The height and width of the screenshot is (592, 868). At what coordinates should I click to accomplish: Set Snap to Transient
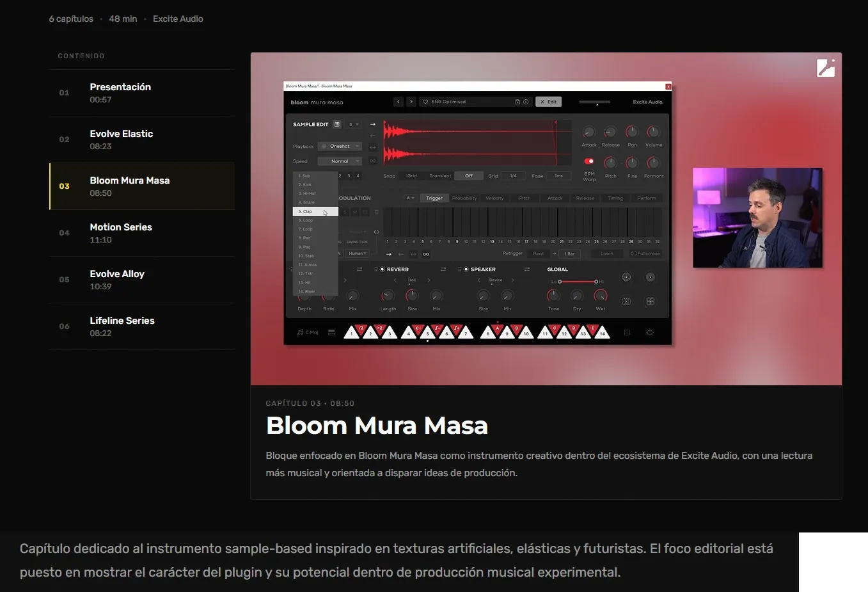440,176
